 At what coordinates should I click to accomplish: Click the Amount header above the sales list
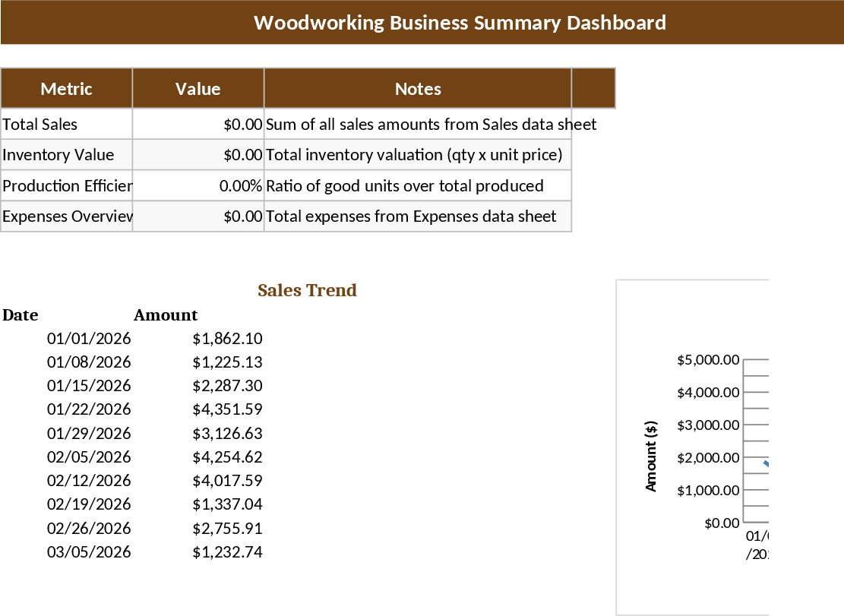point(166,314)
